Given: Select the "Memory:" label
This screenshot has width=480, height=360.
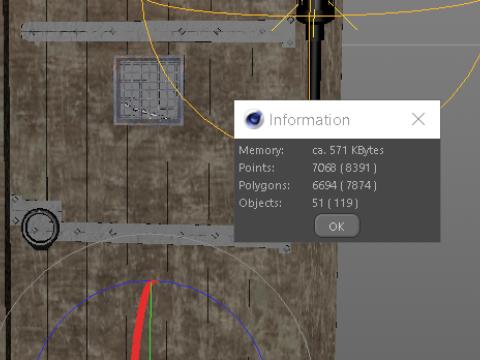Looking at the screenshot, I should tap(261, 150).
